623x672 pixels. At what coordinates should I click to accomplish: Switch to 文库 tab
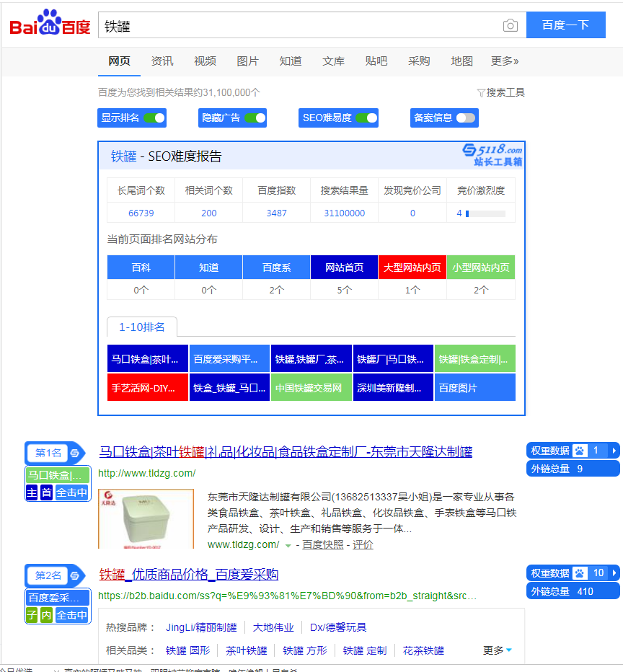point(333,61)
